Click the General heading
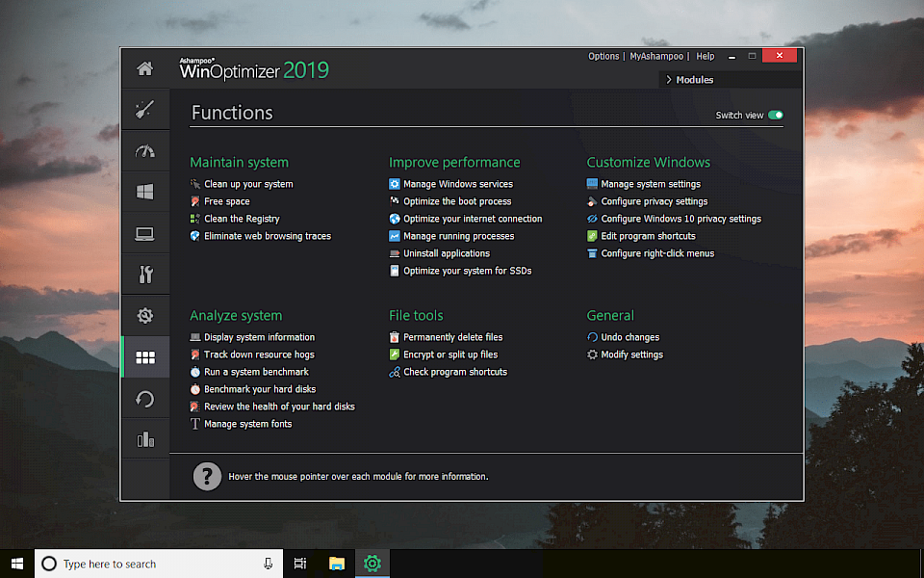This screenshot has height=578, width=924. (610, 316)
